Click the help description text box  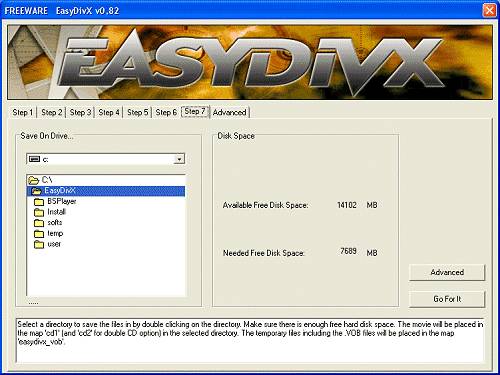pyautogui.click(x=250, y=340)
